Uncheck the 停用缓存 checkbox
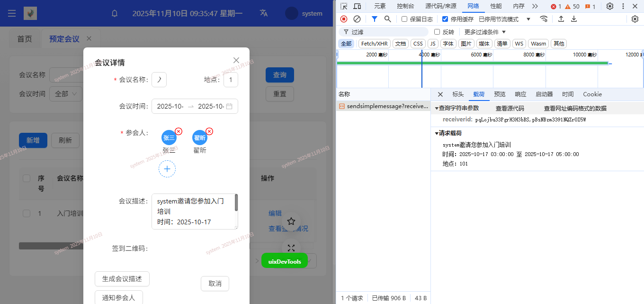The height and width of the screenshot is (304, 644). coord(445,19)
